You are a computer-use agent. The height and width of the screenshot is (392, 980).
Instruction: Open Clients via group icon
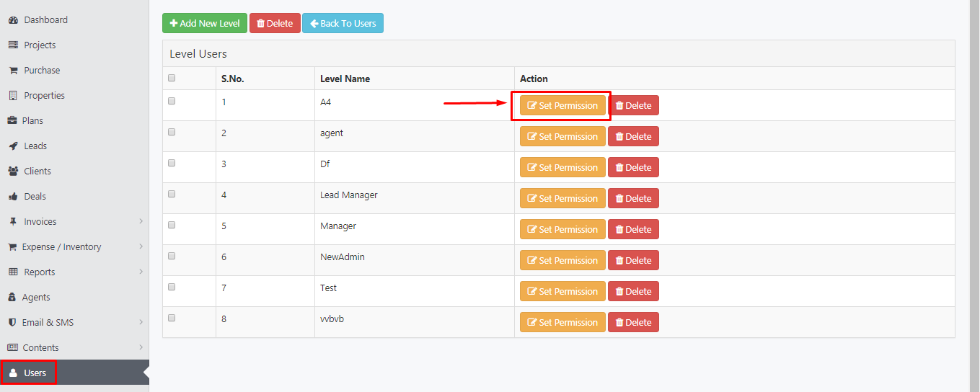point(13,171)
